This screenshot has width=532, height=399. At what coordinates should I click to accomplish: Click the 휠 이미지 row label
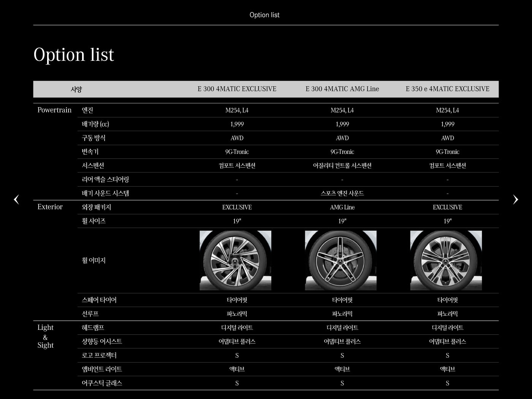click(93, 260)
